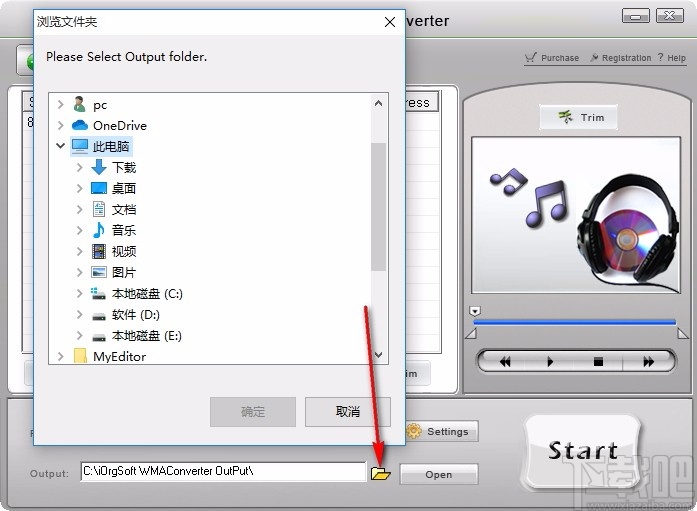The width and height of the screenshot is (697, 511).
Task: Click the rewind playback button
Action: pyautogui.click(x=505, y=362)
